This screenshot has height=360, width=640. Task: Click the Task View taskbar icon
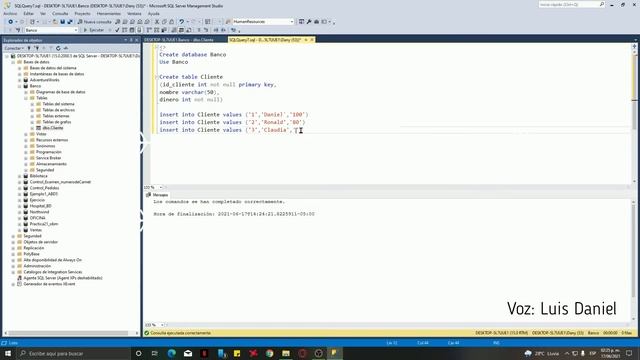pyautogui.click(x=155, y=353)
